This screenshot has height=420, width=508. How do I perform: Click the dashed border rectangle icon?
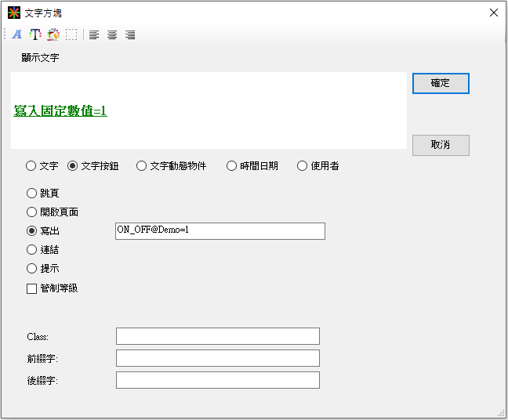click(71, 34)
